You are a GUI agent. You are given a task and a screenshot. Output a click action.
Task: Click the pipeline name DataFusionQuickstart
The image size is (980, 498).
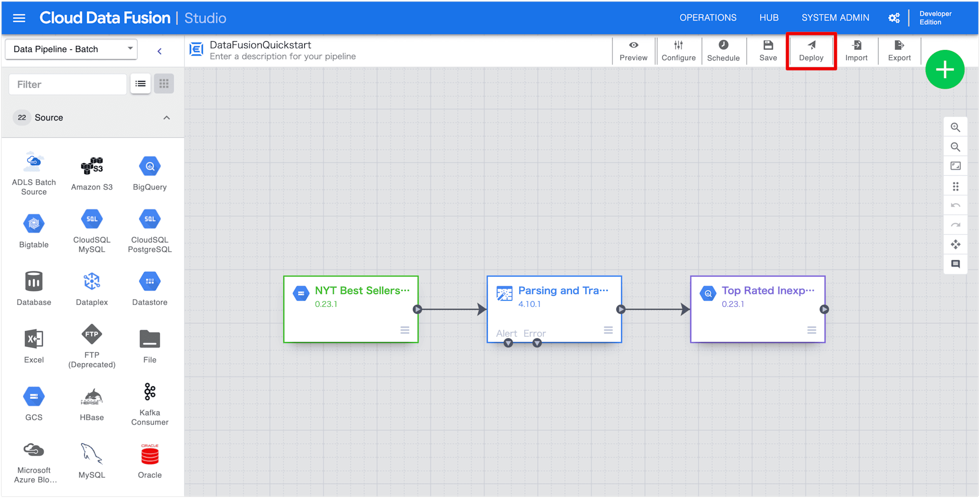point(260,45)
